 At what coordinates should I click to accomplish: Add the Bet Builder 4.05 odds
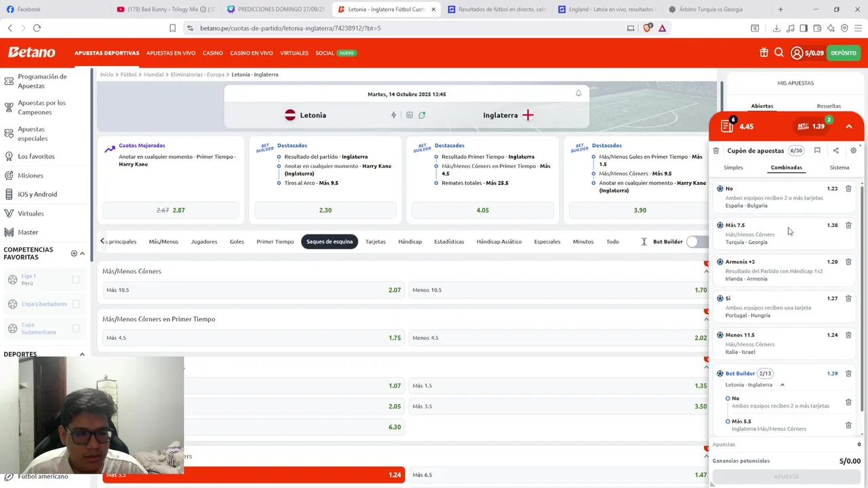point(483,210)
